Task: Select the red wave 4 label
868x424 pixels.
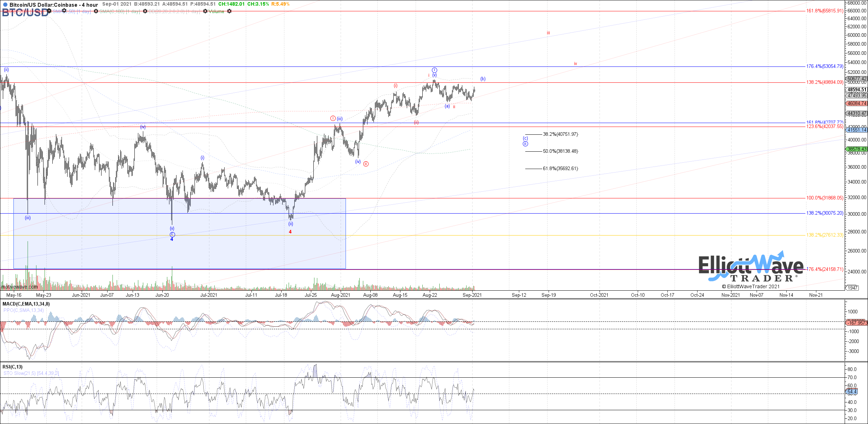Action: click(x=290, y=232)
